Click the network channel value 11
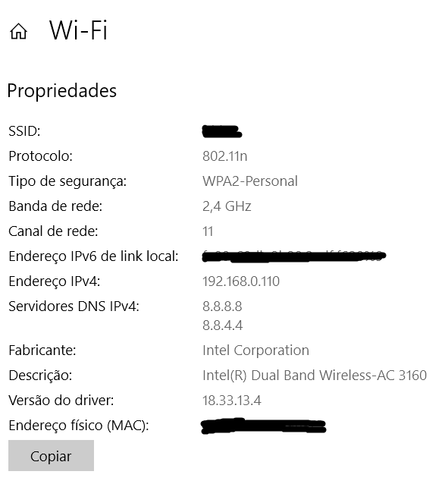 coord(208,231)
